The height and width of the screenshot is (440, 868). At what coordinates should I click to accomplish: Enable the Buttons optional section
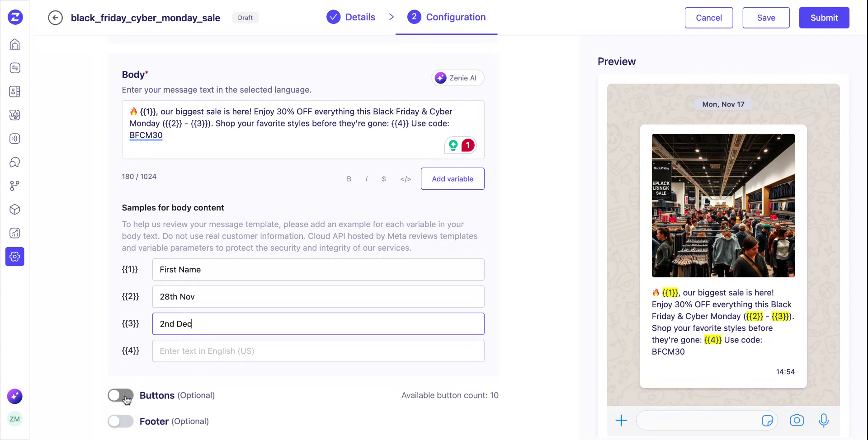click(x=120, y=395)
